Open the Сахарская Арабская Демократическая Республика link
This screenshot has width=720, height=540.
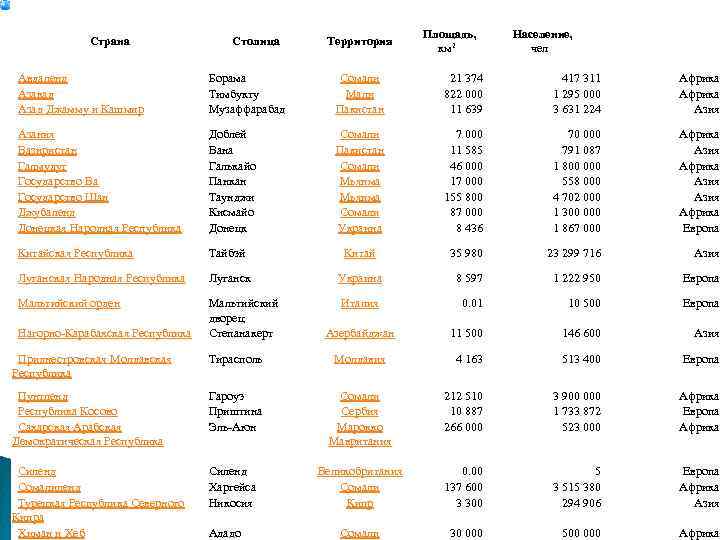click(x=88, y=434)
